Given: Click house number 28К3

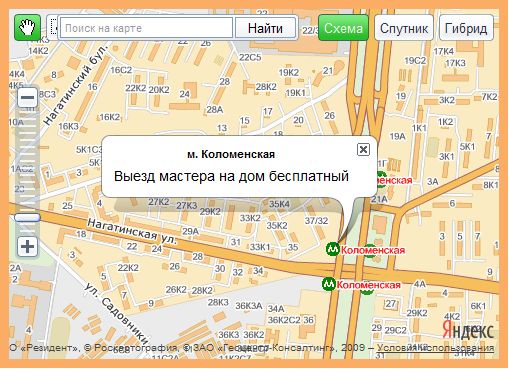Looking at the screenshot, I should (x=218, y=302).
